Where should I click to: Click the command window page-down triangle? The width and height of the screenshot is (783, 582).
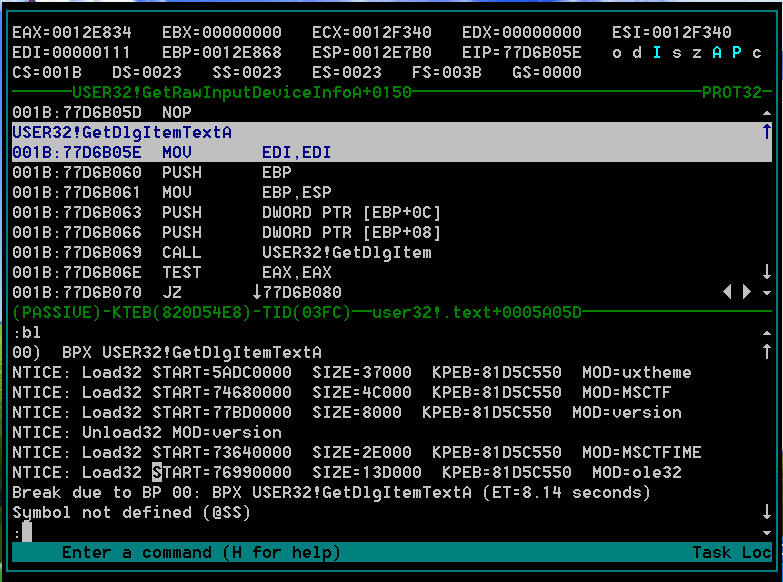[x=767, y=533]
